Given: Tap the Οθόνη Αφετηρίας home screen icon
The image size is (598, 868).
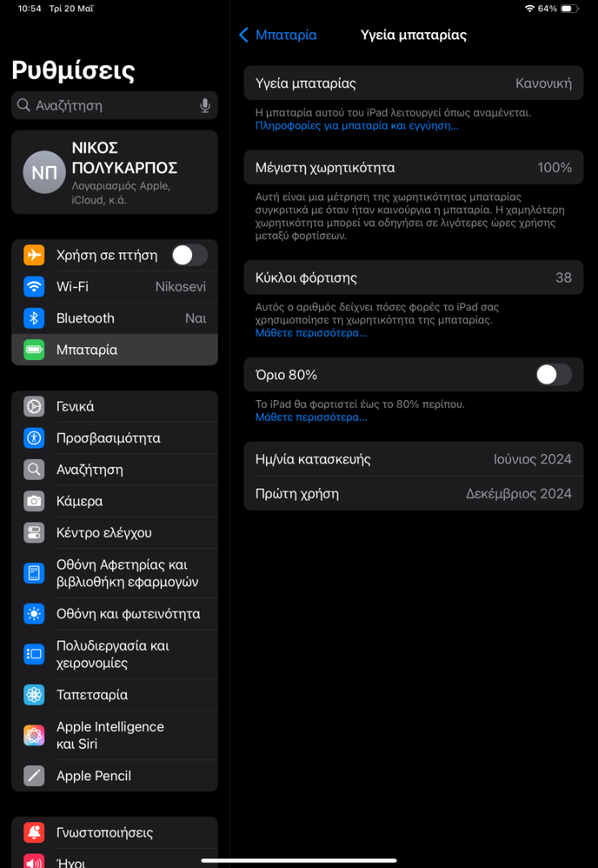Looking at the screenshot, I should tap(34, 573).
